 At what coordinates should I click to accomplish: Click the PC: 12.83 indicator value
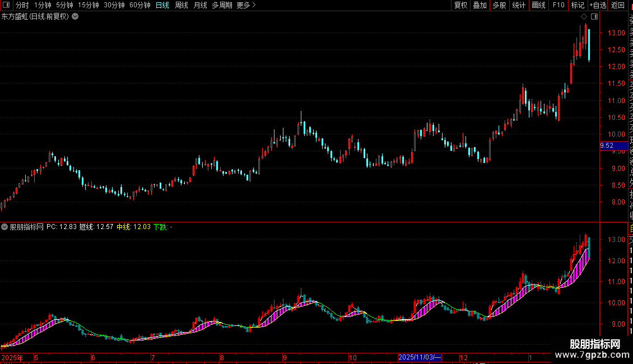coord(62,227)
